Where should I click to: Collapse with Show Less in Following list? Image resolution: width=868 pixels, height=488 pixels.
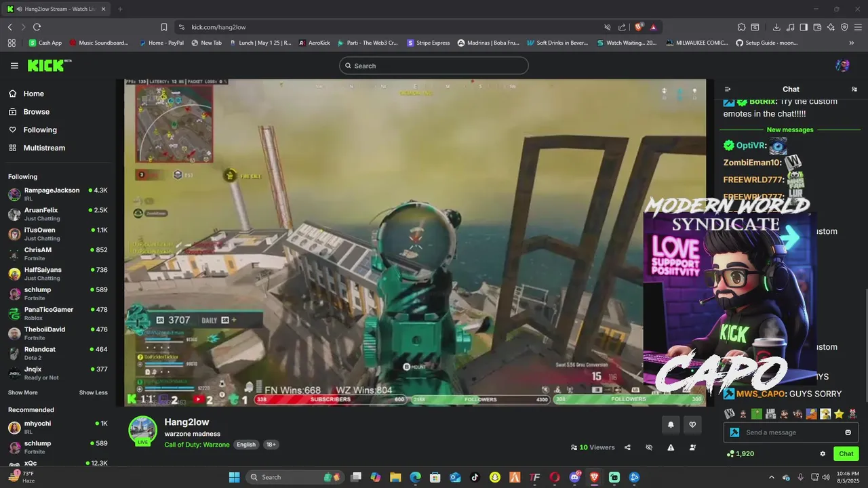[93, 392]
